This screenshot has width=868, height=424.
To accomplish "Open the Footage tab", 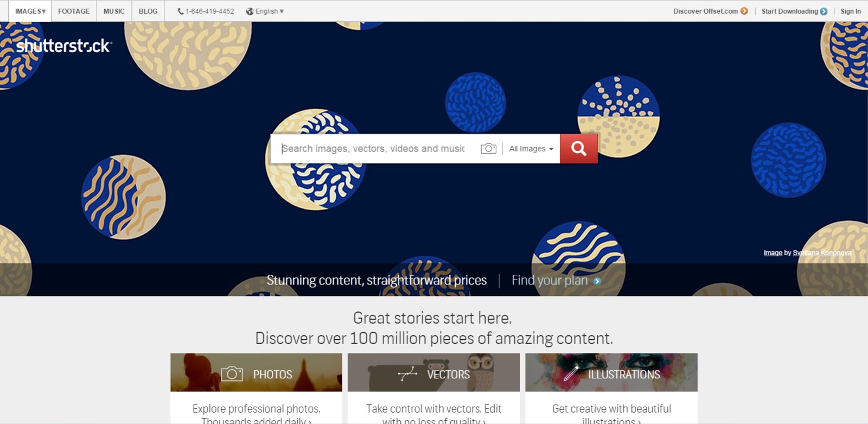I will click(74, 11).
